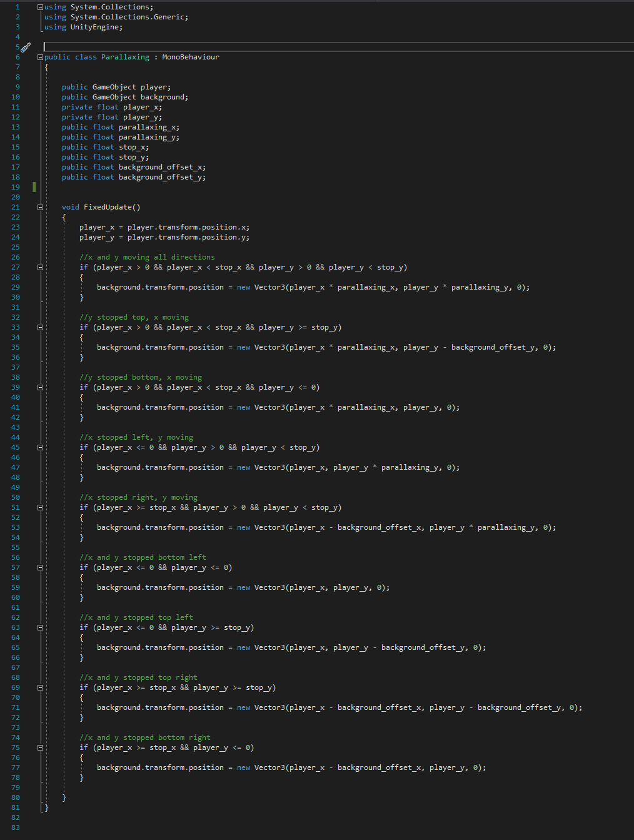Fold the 'y stopped bottom' if block
The image size is (634, 840).
[x=40, y=387]
